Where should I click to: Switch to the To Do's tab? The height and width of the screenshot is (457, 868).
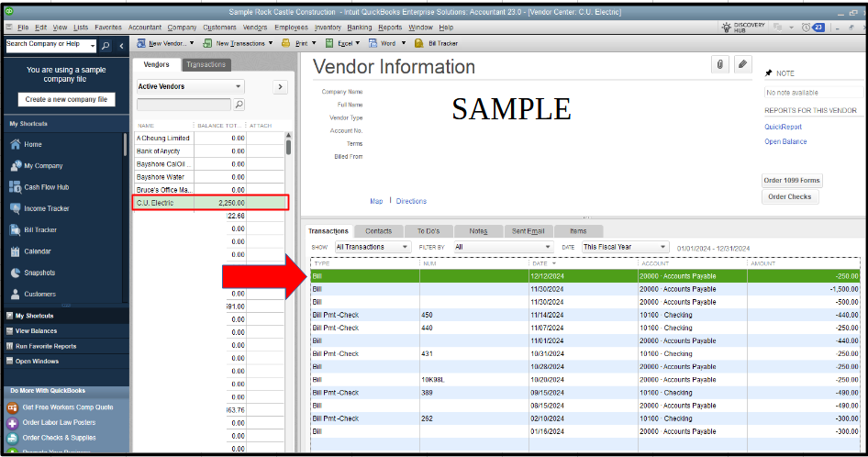[x=428, y=231]
